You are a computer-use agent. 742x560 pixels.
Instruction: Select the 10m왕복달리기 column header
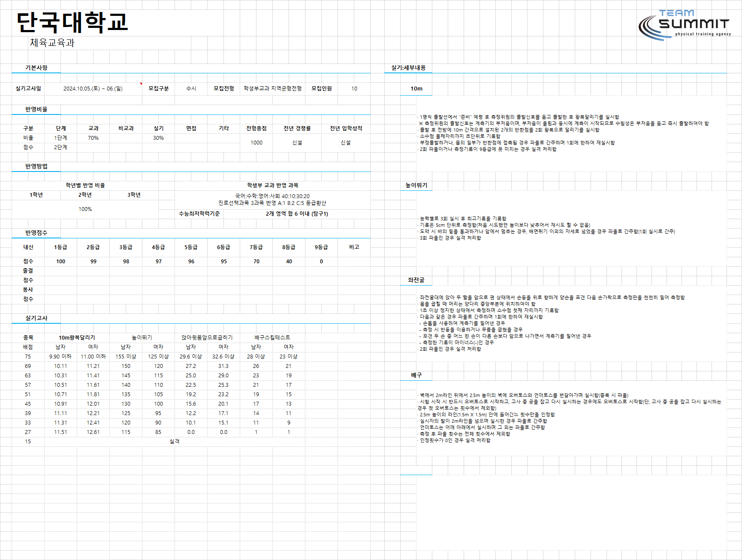click(77, 337)
